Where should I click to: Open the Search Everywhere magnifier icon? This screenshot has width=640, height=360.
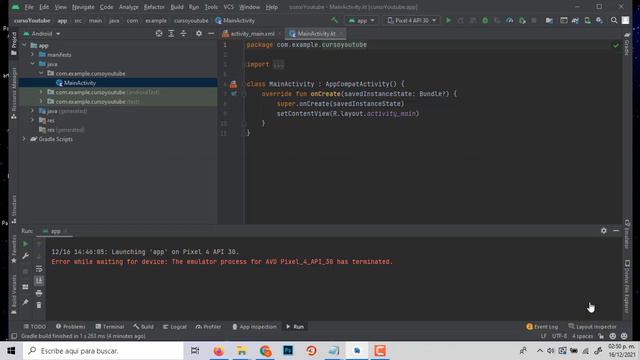[x=614, y=20]
